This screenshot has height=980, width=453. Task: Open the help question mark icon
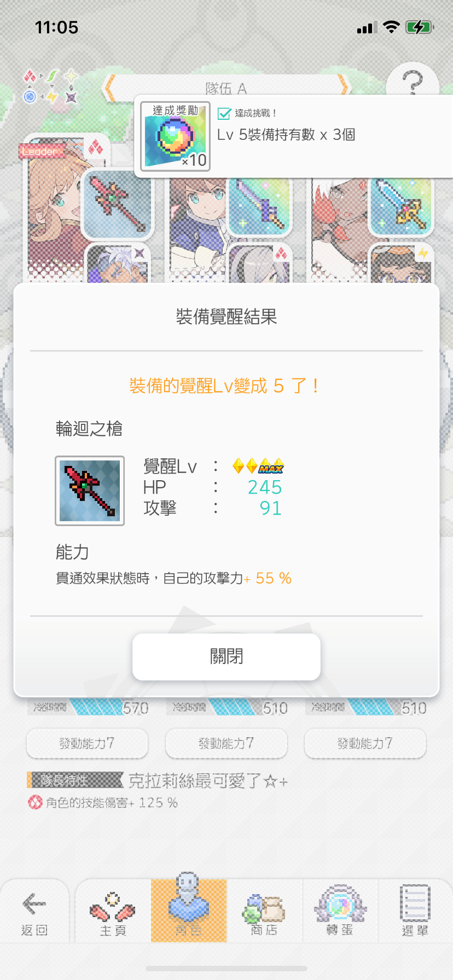coord(413,83)
